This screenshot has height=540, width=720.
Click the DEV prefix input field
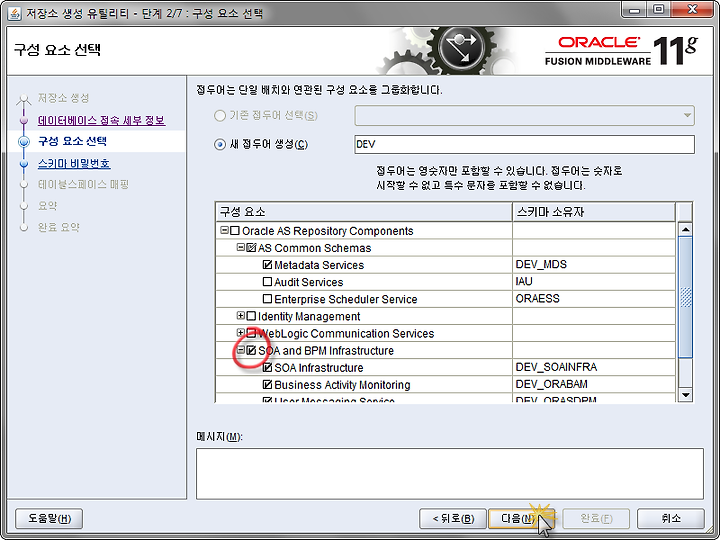524,145
